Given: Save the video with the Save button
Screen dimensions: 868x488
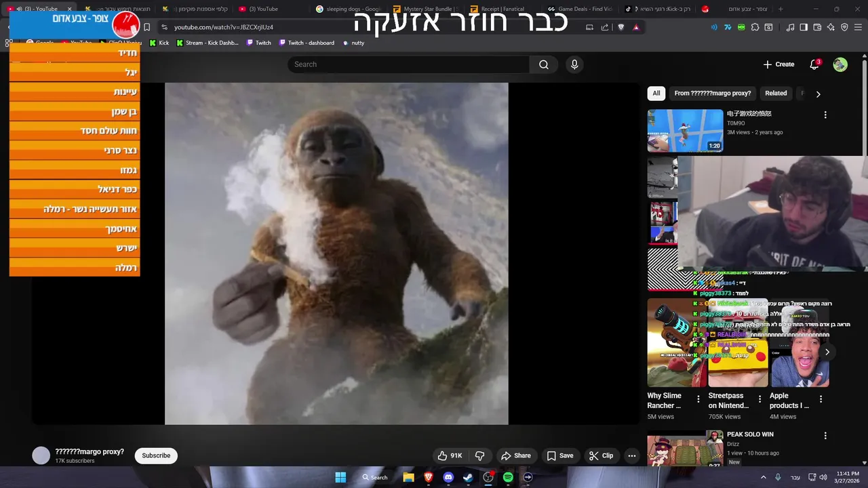Looking at the screenshot, I should 560,455.
